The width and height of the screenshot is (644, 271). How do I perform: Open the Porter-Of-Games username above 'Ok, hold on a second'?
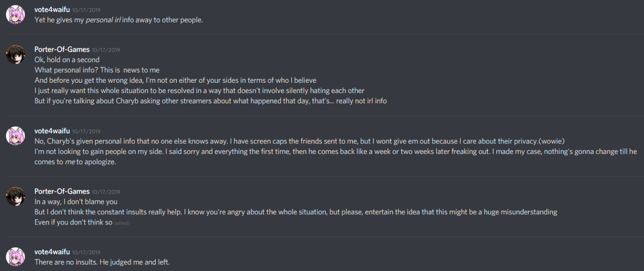click(62, 50)
